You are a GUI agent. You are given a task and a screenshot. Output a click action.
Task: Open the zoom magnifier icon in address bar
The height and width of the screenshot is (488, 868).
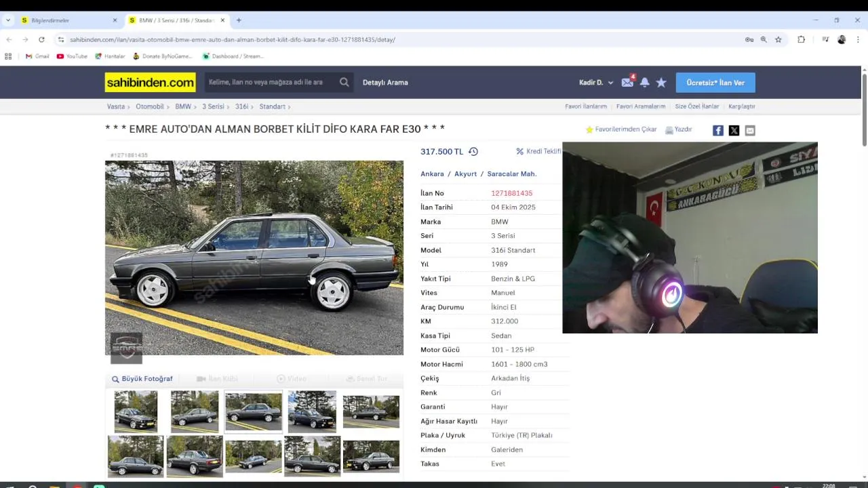click(764, 39)
